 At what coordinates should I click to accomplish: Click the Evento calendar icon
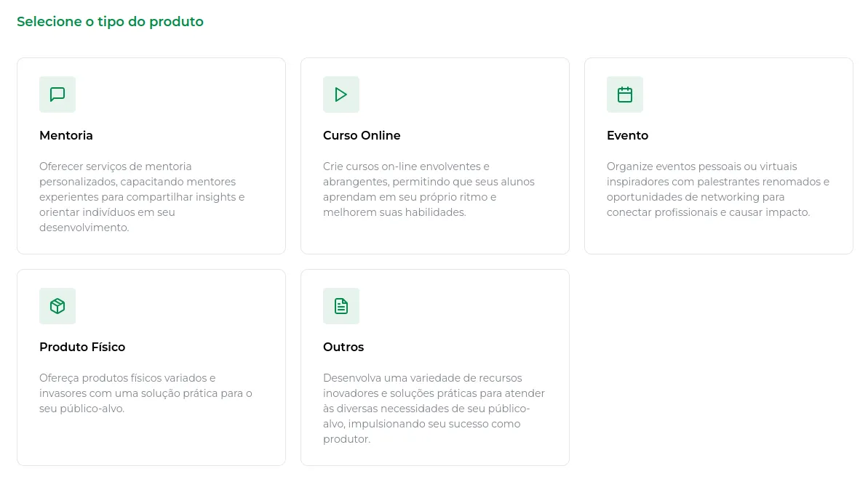point(625,95)
